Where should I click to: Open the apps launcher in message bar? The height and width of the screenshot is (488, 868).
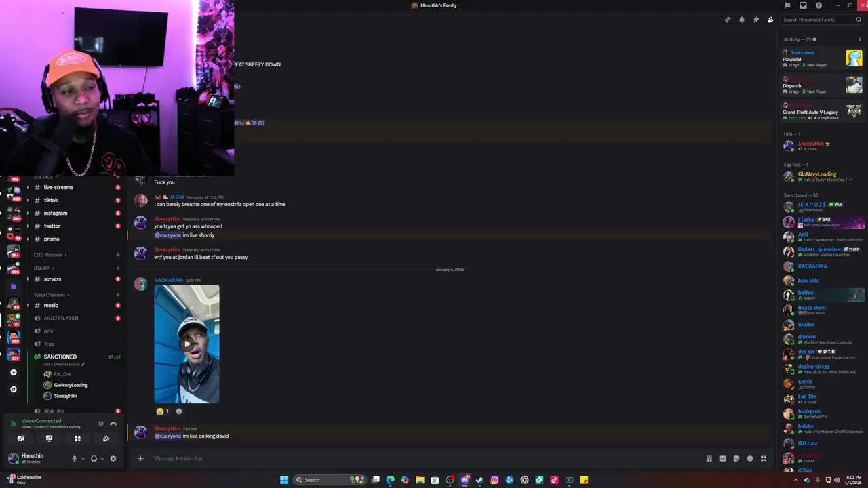coord(764,458)
